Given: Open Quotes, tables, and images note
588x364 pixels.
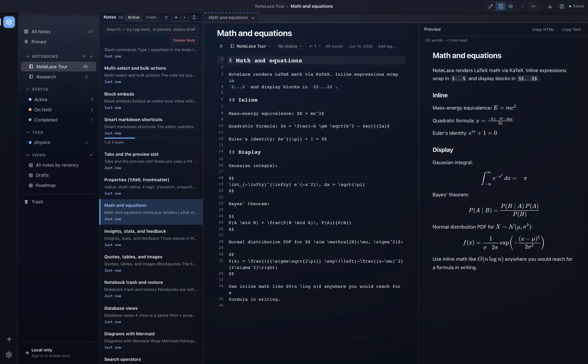Looking at the screenshot, I should click(151, 263).
